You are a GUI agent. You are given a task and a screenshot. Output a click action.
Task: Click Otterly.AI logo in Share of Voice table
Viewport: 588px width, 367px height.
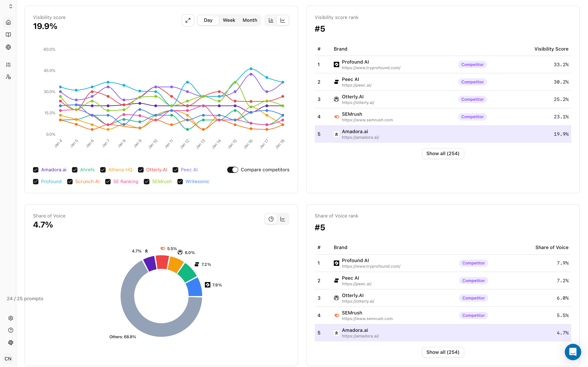point(336,298)
